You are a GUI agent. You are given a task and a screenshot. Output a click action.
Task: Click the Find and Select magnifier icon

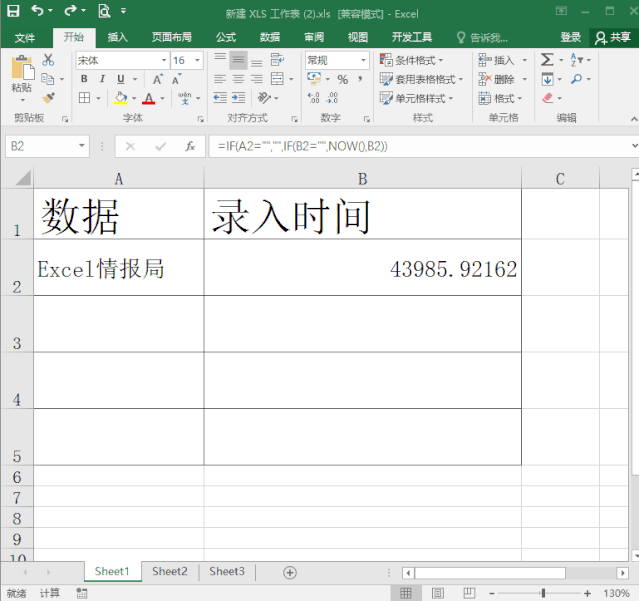(x=576, y=79)
